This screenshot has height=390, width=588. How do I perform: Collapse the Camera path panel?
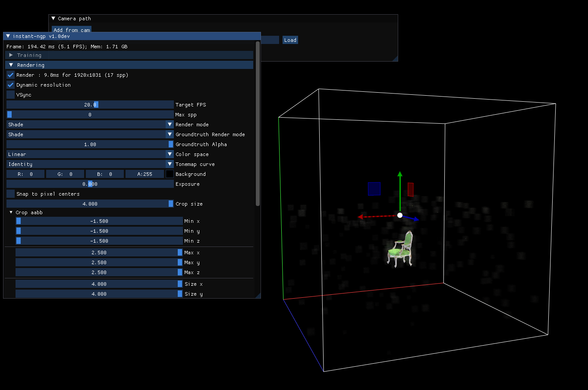coord(53,19)
